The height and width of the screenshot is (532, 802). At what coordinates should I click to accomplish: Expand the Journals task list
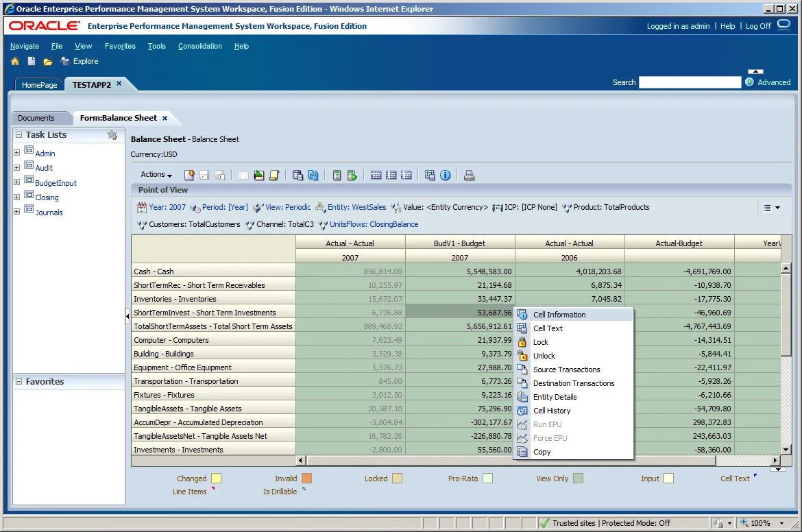pyautogui.click(x=16, y=211)
